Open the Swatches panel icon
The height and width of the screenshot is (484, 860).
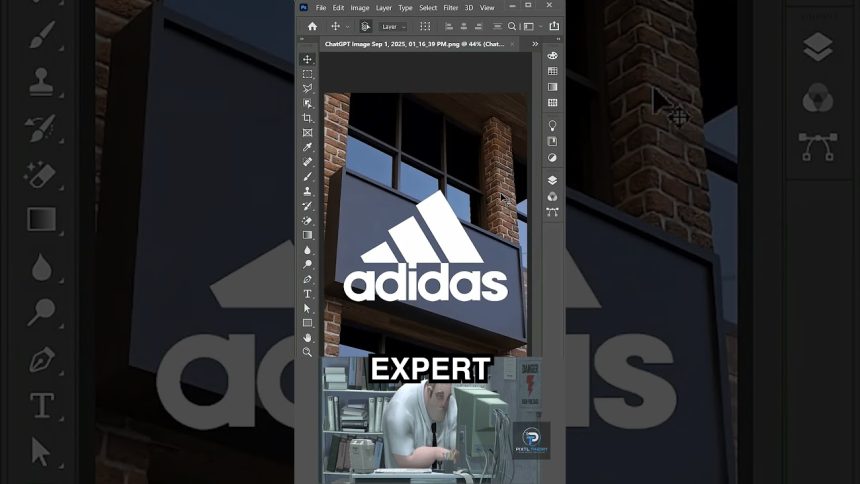(552, 71)
